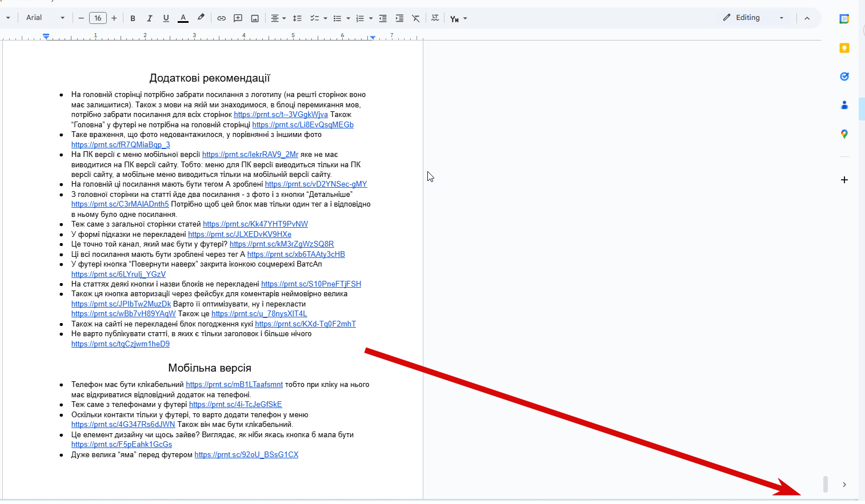Expand the numbered list options arrow
The width and height of the screenshot is (865, 504).
tap(371, 18)
